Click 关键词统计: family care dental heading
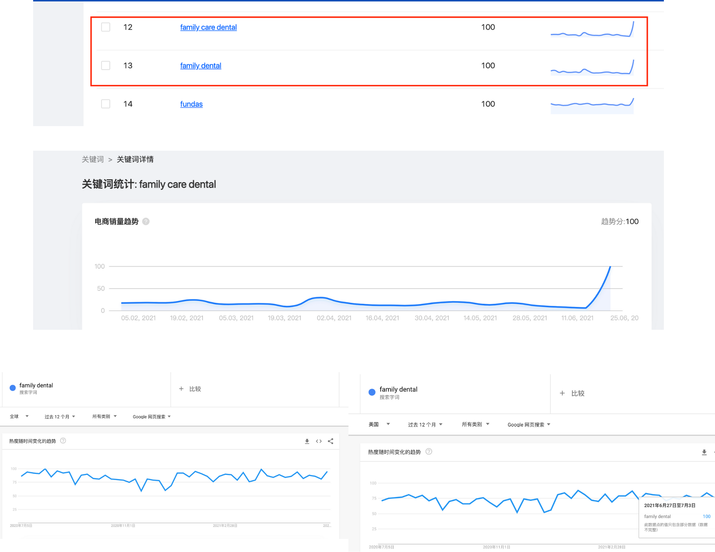 coord(149,184)
